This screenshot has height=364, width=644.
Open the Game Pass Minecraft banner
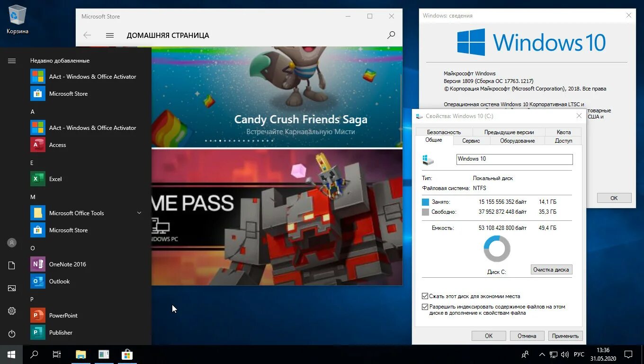click(277, 217)
